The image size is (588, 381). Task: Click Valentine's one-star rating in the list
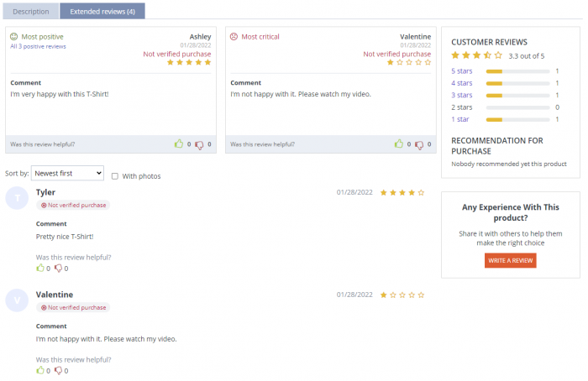[402, 295]
